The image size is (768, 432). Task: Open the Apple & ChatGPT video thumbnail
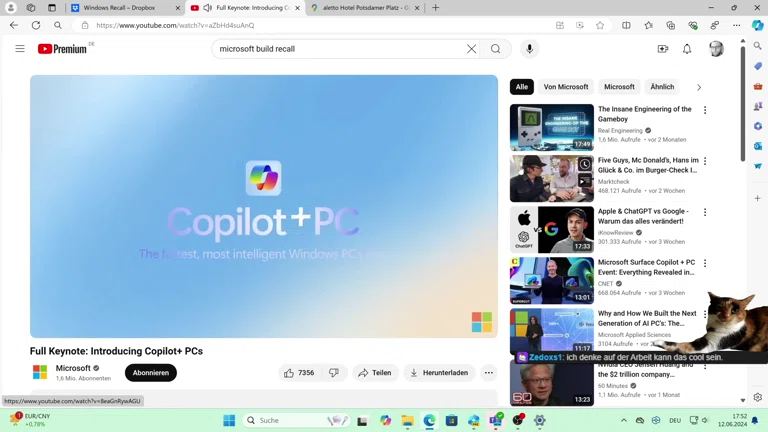point(551,230)
